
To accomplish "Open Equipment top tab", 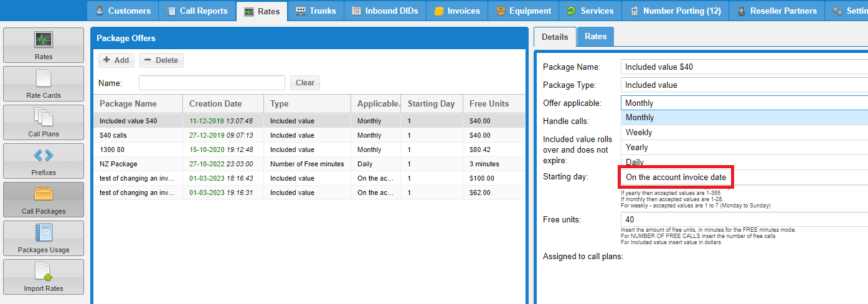I will click(x=523, y=11).
